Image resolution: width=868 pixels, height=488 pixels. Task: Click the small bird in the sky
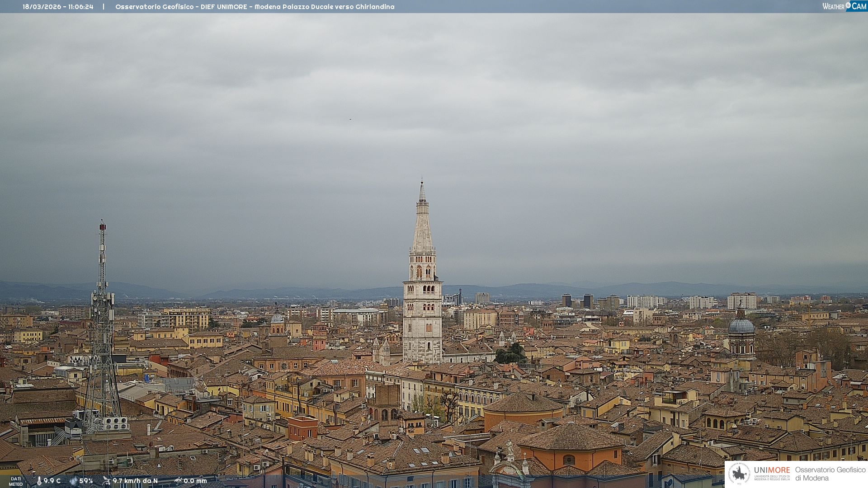pyautogui.click(x=350, y=119)
